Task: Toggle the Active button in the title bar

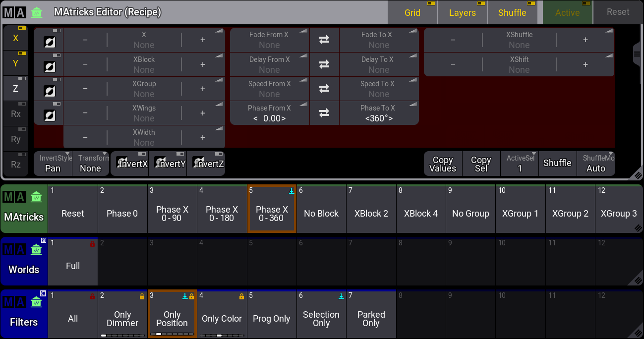Action: click(567, 13)
